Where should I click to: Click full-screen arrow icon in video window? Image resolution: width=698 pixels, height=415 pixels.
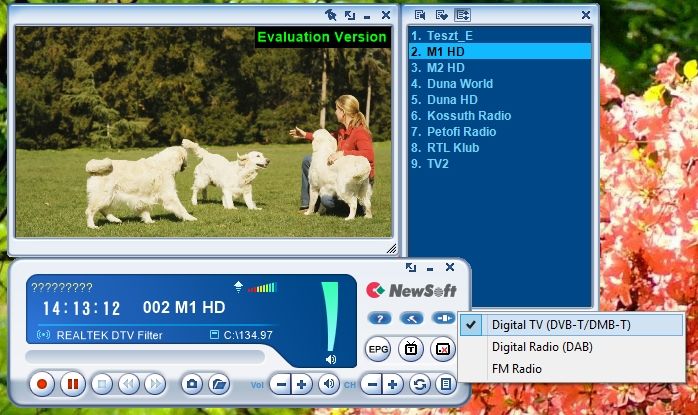(x=350, y=16)
